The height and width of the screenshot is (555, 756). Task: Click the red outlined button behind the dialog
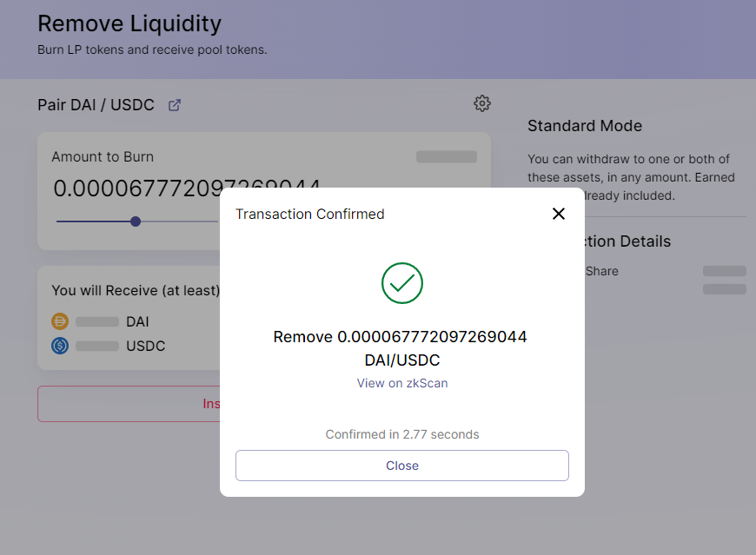tap(129, 404)
